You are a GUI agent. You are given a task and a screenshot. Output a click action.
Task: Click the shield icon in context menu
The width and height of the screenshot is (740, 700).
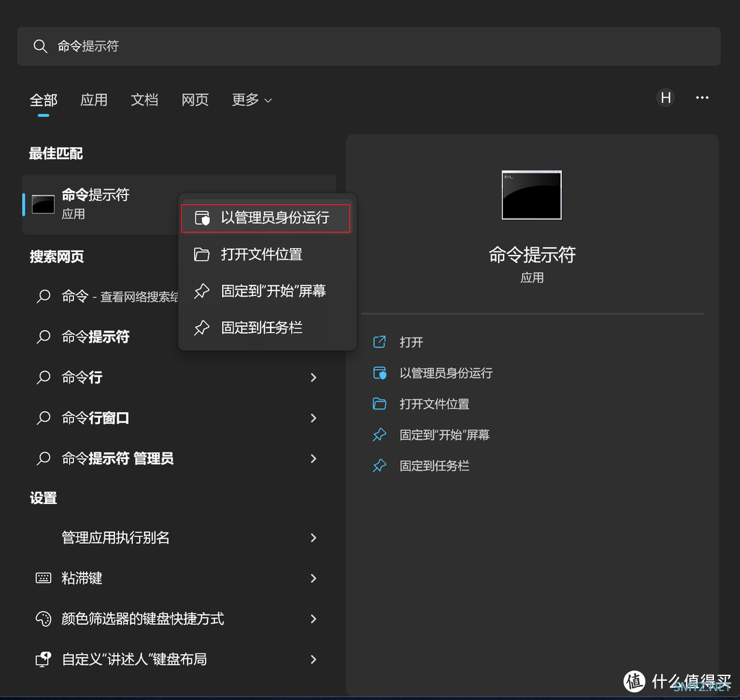pyautogui.click(x=202, y=218)
